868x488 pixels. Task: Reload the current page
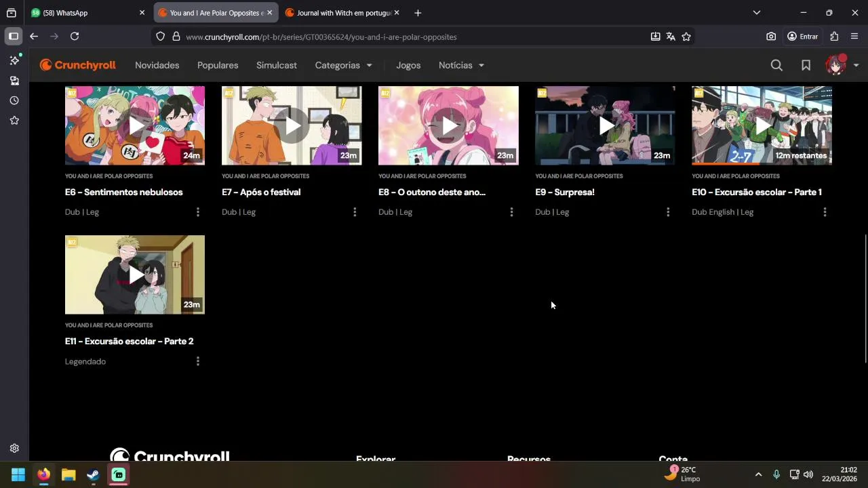click(75, 37)
